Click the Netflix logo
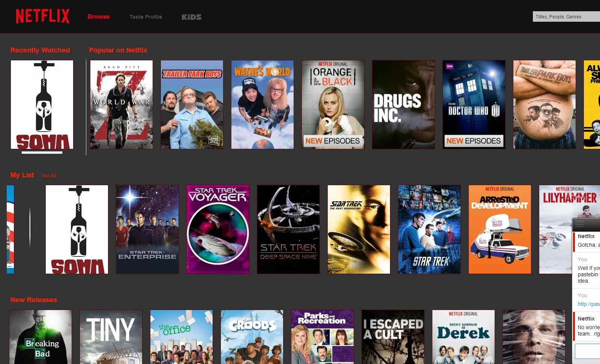The height and width of the screenshot is (364, 600). [x=42, y=16]
